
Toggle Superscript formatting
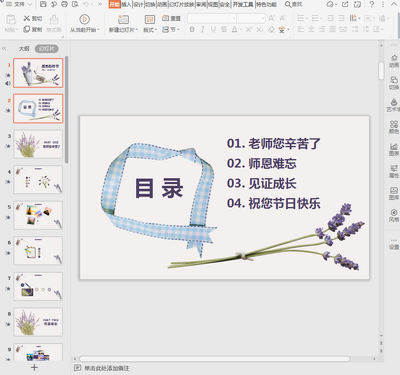coord(249,30)
